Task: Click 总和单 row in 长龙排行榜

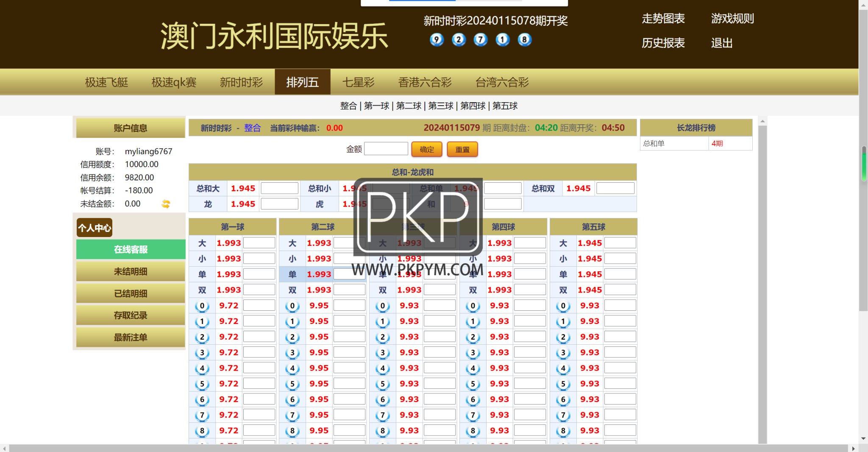Action: (x=696, y=143)
